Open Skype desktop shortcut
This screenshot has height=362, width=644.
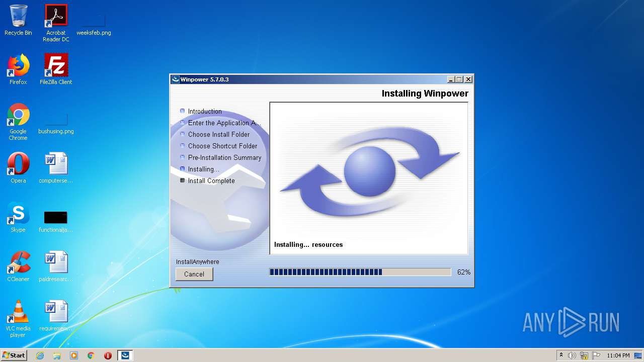pyautogui.click(x=18, y=217)
